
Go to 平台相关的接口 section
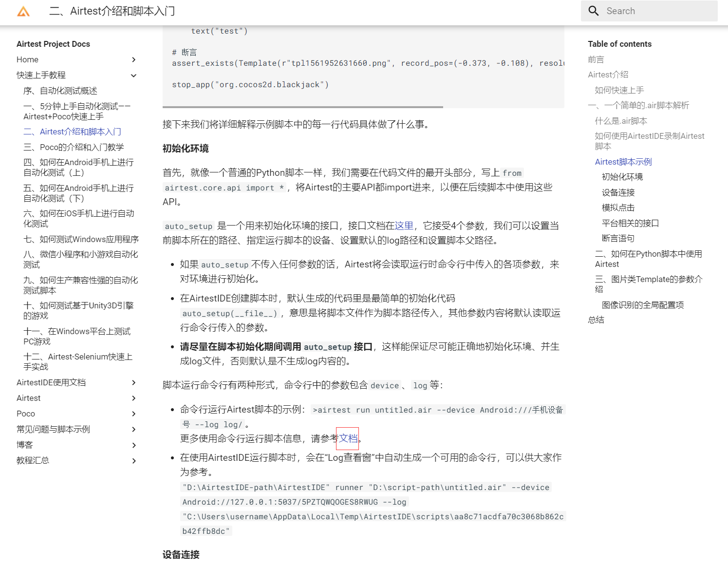click(x=631, y=223)
